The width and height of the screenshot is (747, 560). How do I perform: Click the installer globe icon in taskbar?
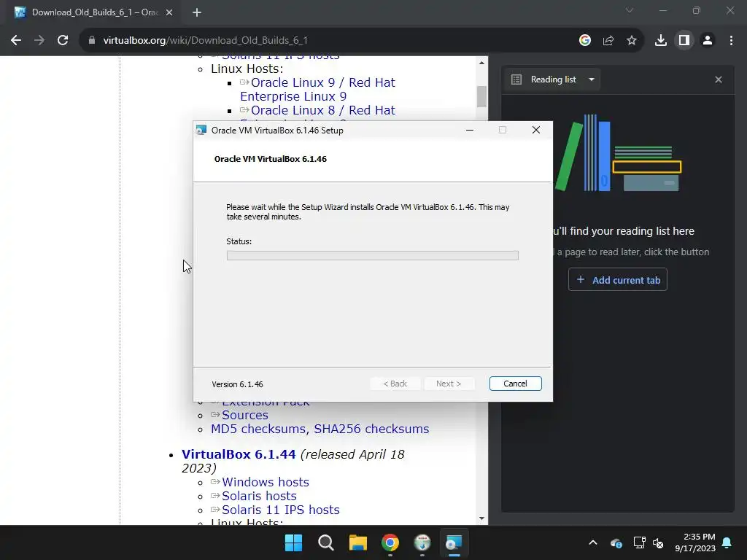(422, 542)
